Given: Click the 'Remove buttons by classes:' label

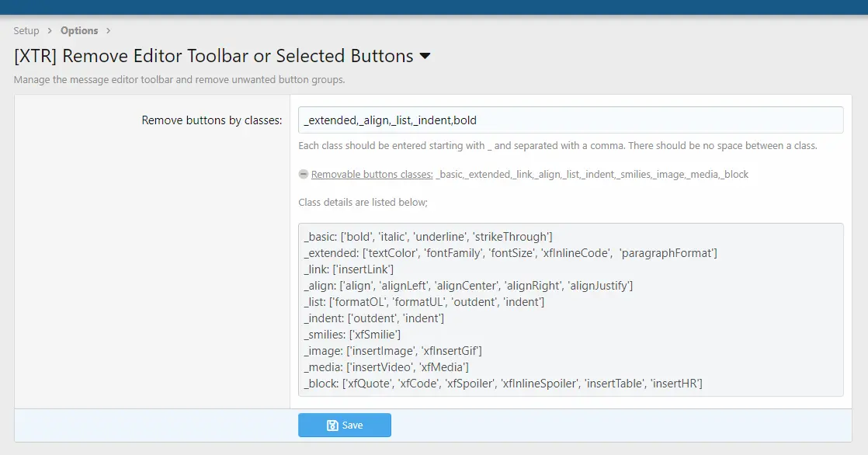Looking at the screenshot, I should tap(212, 120).
